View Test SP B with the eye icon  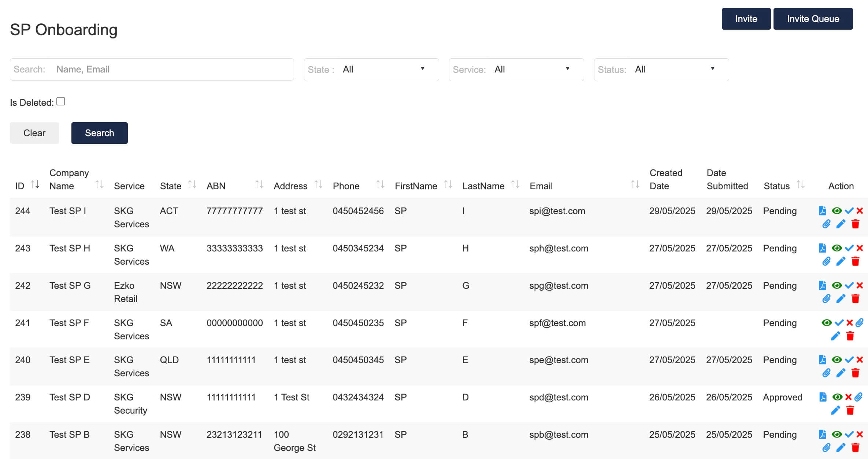pos(837,434)
